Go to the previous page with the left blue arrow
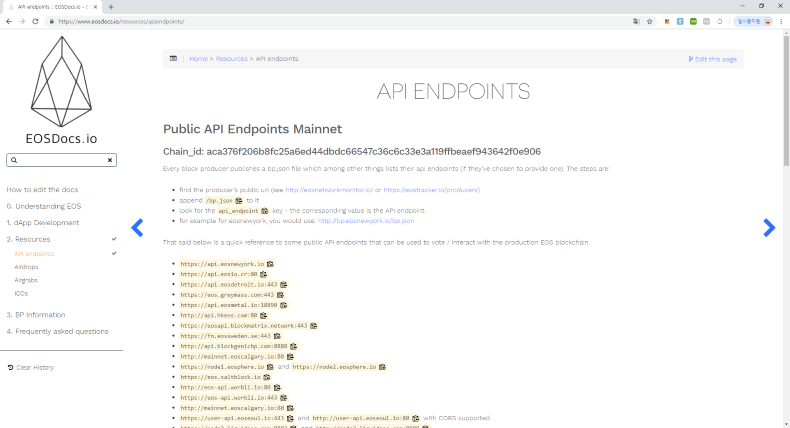 click(x=137, y=228)
